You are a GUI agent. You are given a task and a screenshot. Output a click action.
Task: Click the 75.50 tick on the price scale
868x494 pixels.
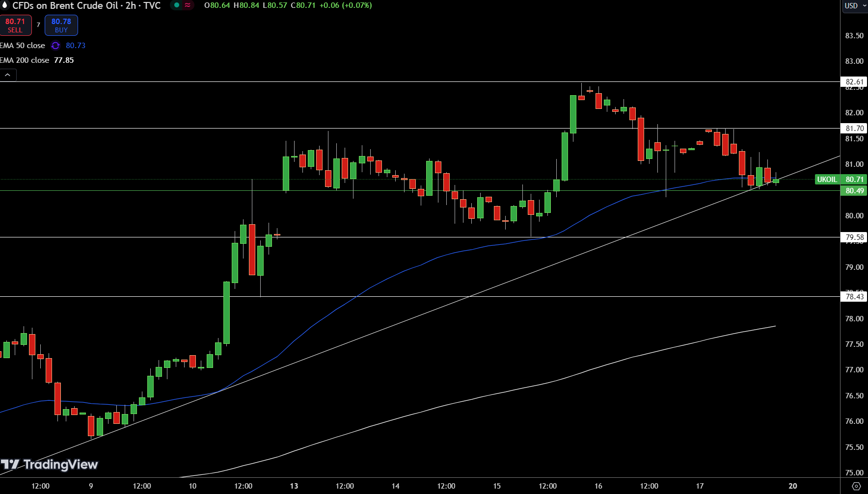point(854,447)
